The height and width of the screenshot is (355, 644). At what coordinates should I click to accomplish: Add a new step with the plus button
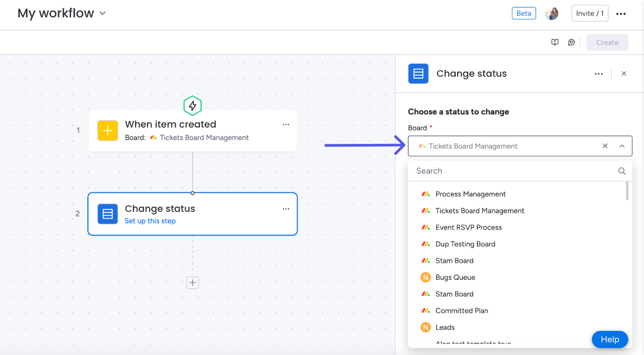point(192,283)
